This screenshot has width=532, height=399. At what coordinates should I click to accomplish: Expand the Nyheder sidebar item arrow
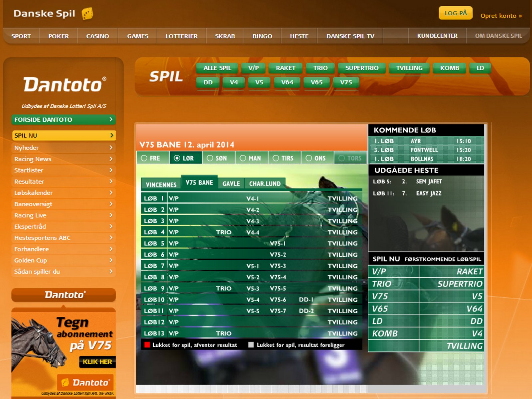click(111, 148)
